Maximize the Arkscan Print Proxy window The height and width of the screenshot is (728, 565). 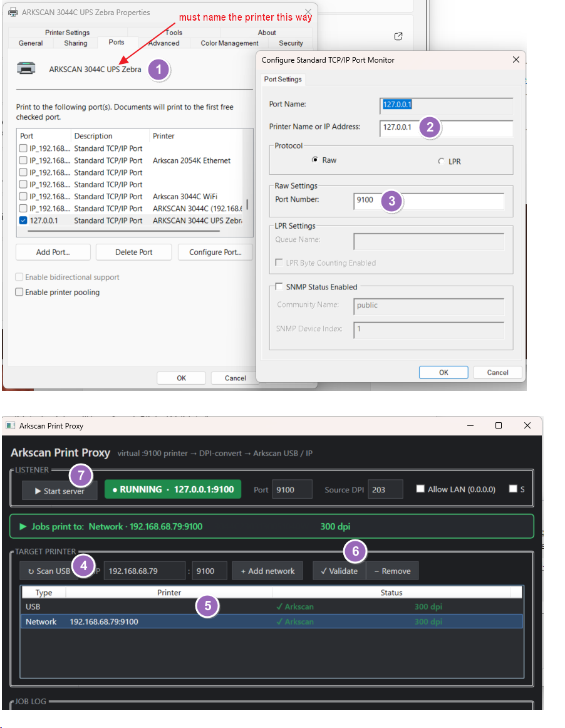[499, 425]
